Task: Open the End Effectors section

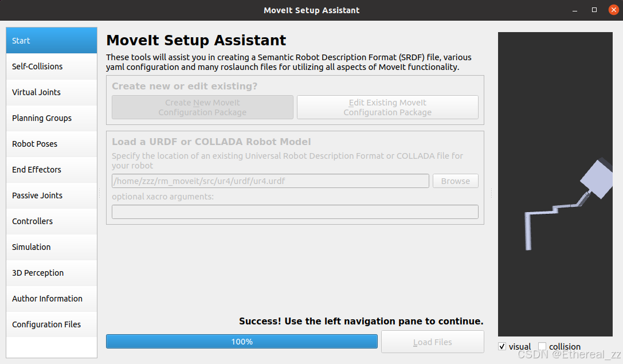Action: click(52, 170)
